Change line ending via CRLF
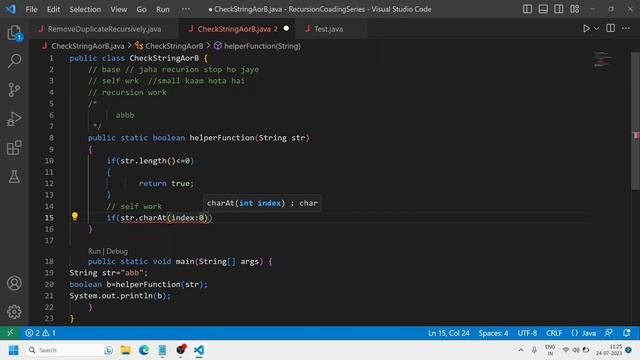This screenshot has width=640, height=360. 554,333
